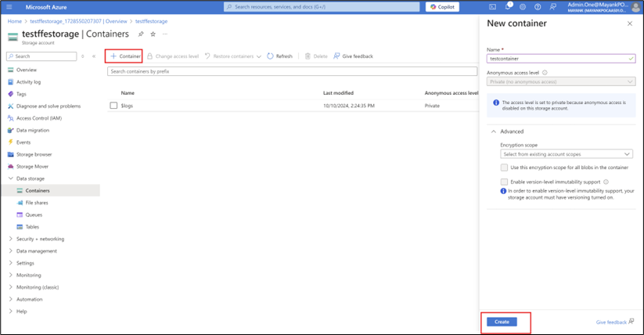Click the user account avatar
This screenshot has height=335, width=644.
[636, 7]
